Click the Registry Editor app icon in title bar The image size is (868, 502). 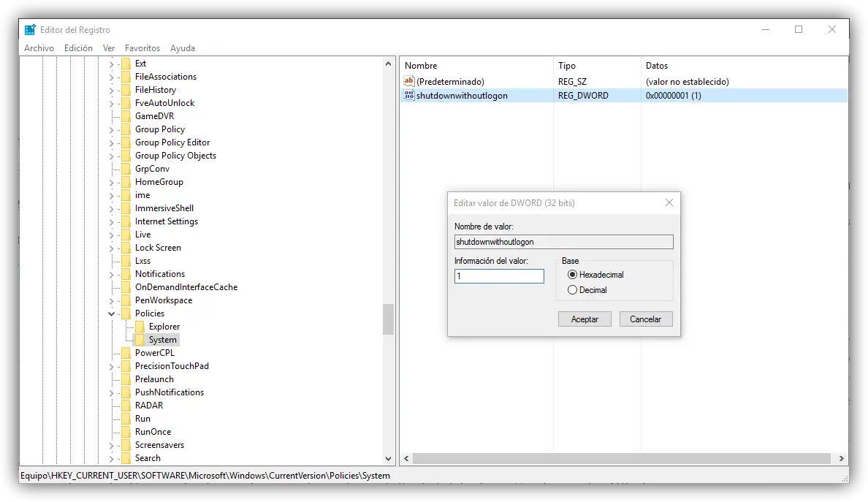click(x=30, y=30)
